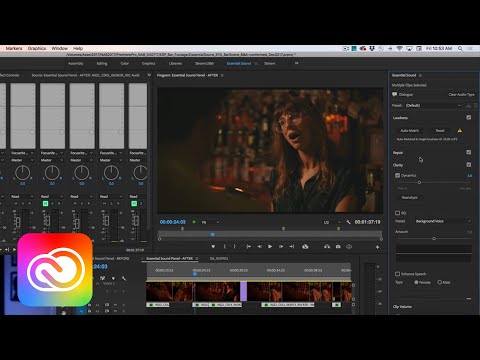The height and width of the screenshot is (360, 480).
Task: Click the comparison view icon beside the camera
Action: pos(349,247)
